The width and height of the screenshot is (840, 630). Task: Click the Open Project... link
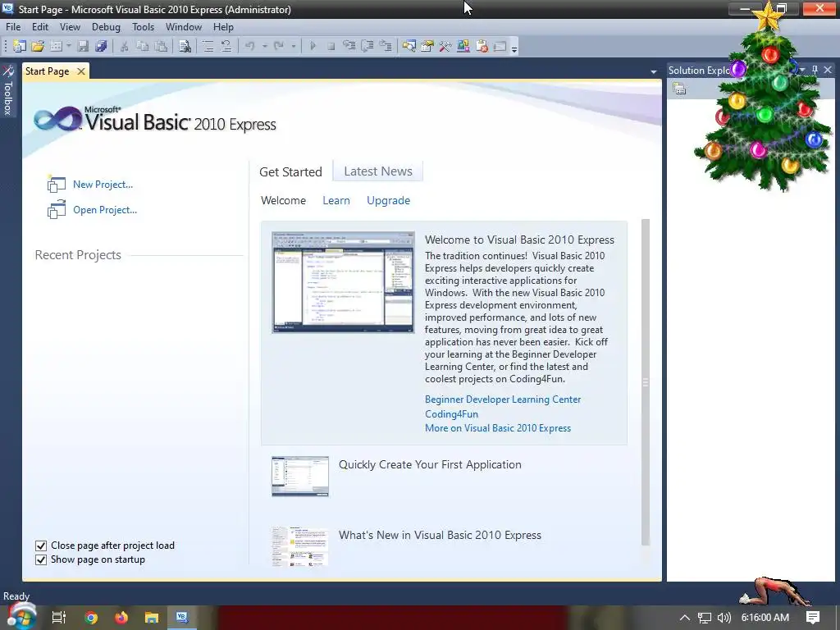click(x=105, y=210)
